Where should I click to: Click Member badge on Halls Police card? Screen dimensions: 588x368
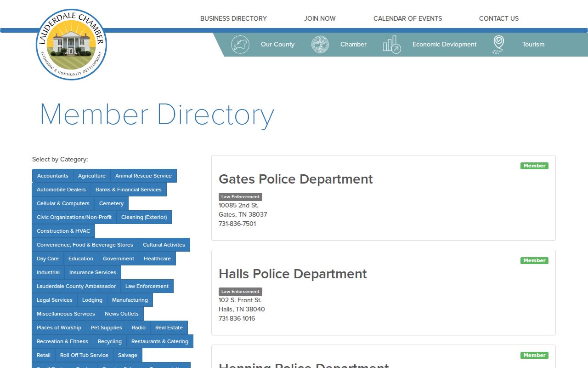point(534,260)
